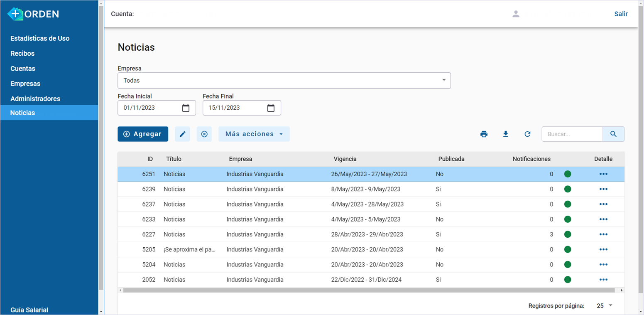Go to Recibos in the sidebar
Screen dimensions: 644x315
(22, 54)
